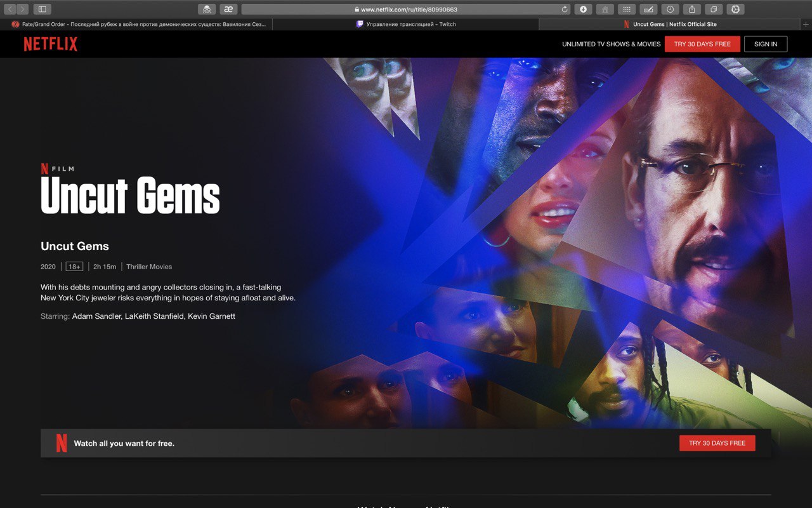Viewport: 812px width, 508px height.
Task: Open the Thriller Movies genre link
Action: click(x=149, y=267)
